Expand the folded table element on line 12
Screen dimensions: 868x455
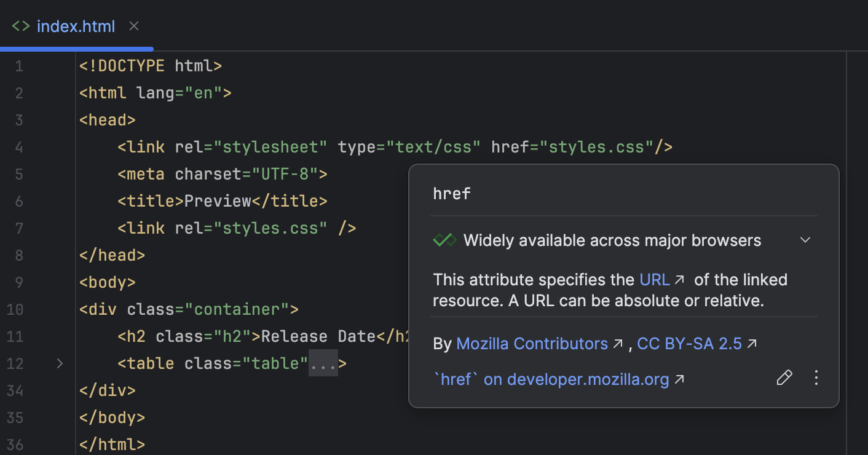(x=60, y=363)
